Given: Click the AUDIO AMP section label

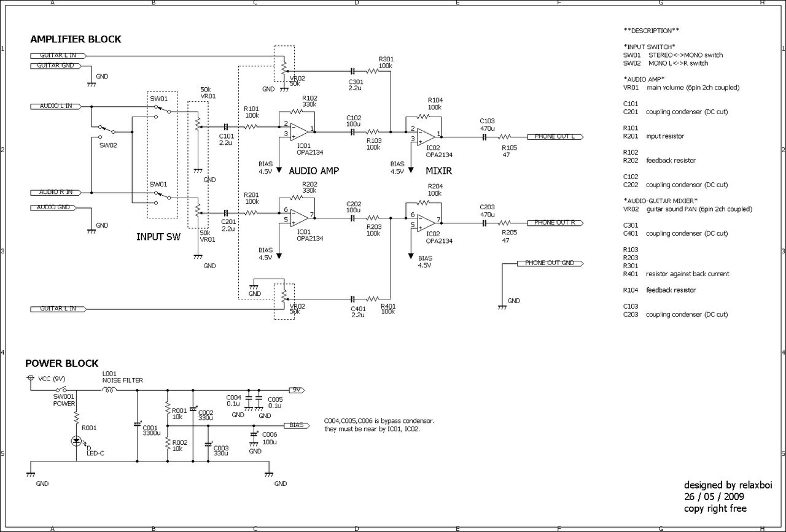Looking at the screenshot, I should click(313, 171).
